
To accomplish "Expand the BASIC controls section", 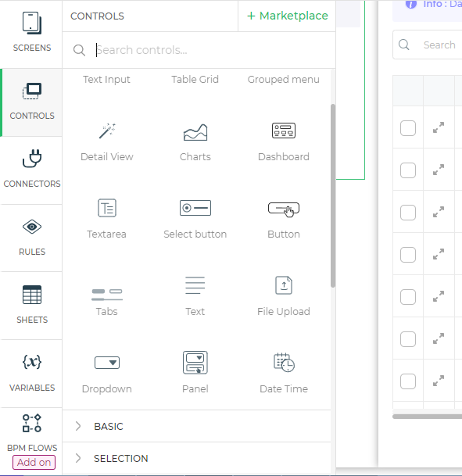I will pos(197,427).
